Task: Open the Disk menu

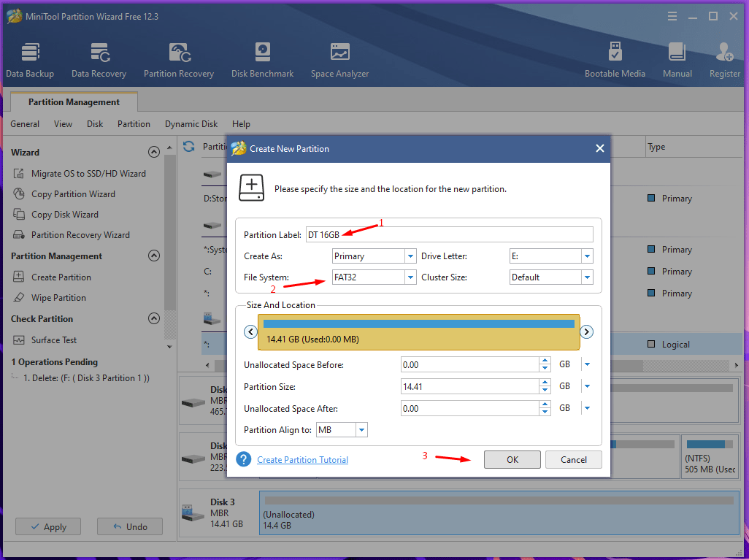Action: coord(95,123)
